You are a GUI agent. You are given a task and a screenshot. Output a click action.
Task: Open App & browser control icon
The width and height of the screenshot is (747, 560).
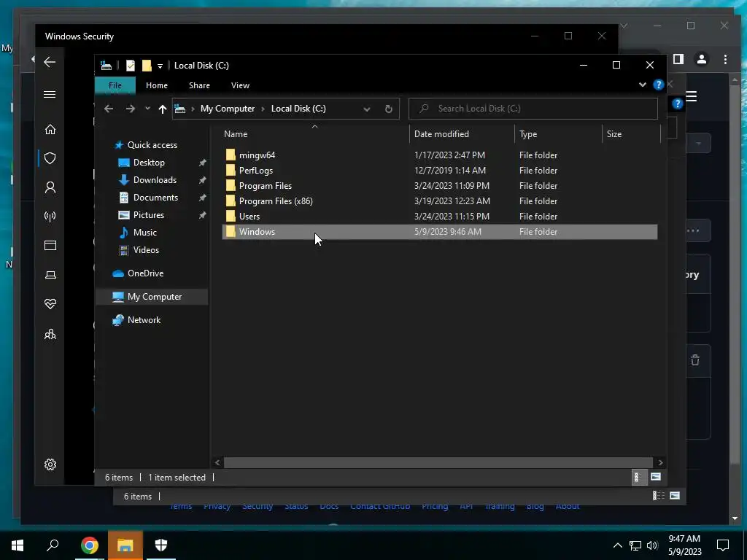coord(50,245)
